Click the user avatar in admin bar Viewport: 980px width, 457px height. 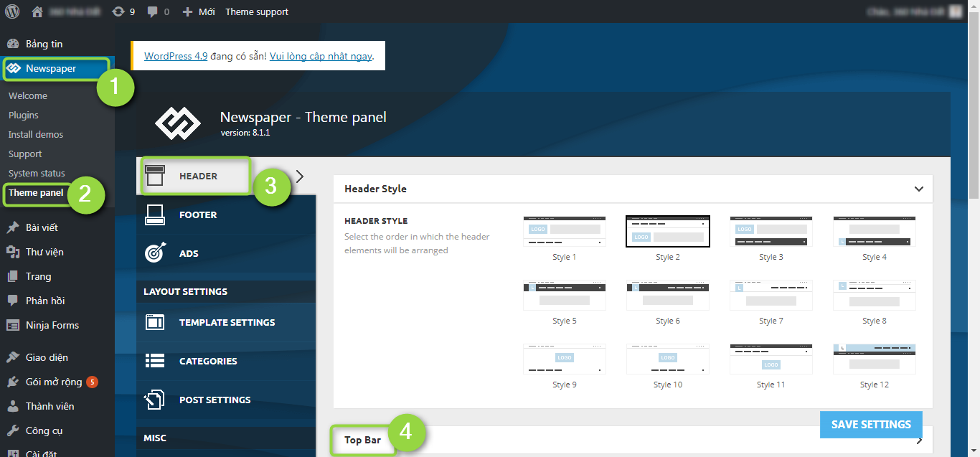tap(955, 11)
